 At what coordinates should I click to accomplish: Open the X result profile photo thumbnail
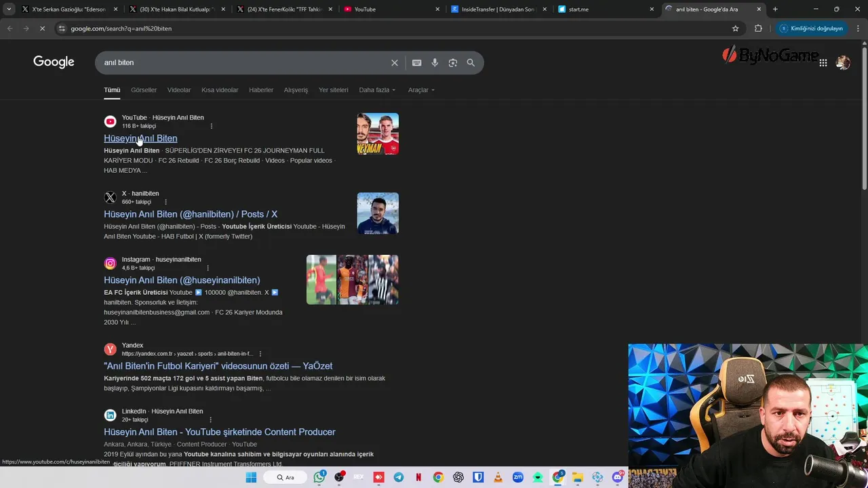[378, 213]
